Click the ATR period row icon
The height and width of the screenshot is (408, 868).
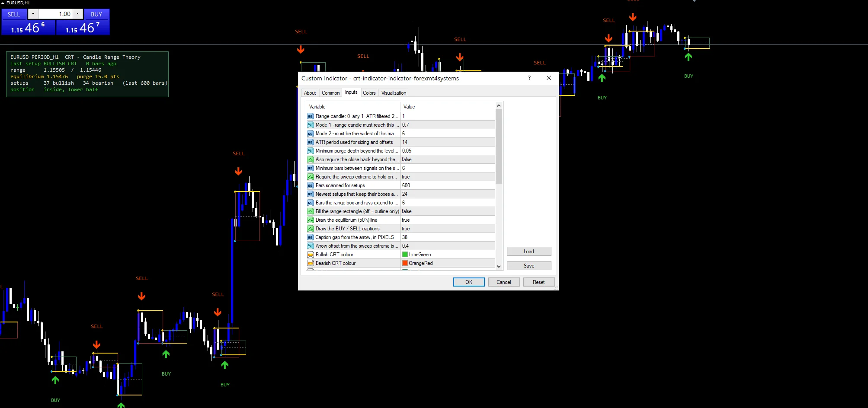[x=310, y=142]
